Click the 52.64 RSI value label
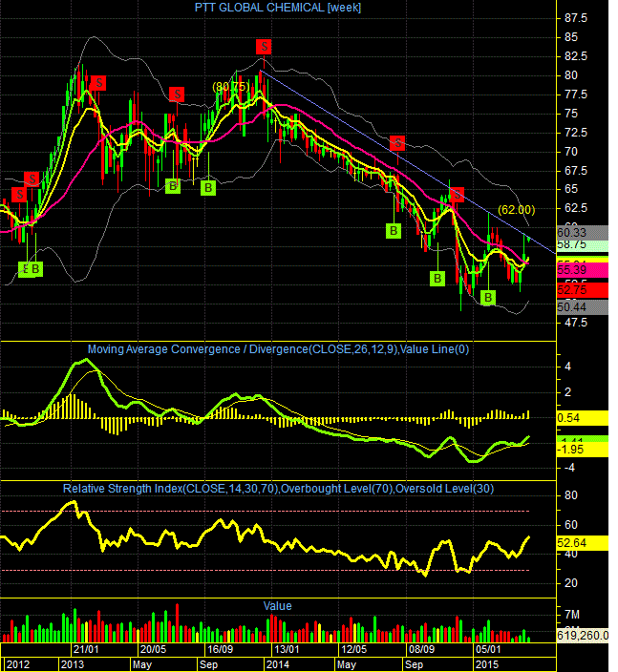618x672 pixels. pyautogui.click(x=583, y=543)
